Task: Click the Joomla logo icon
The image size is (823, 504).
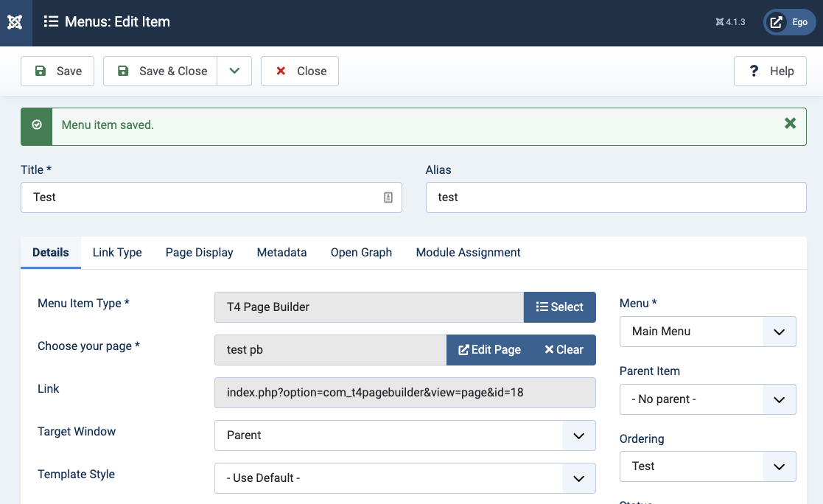Action: 15,22
